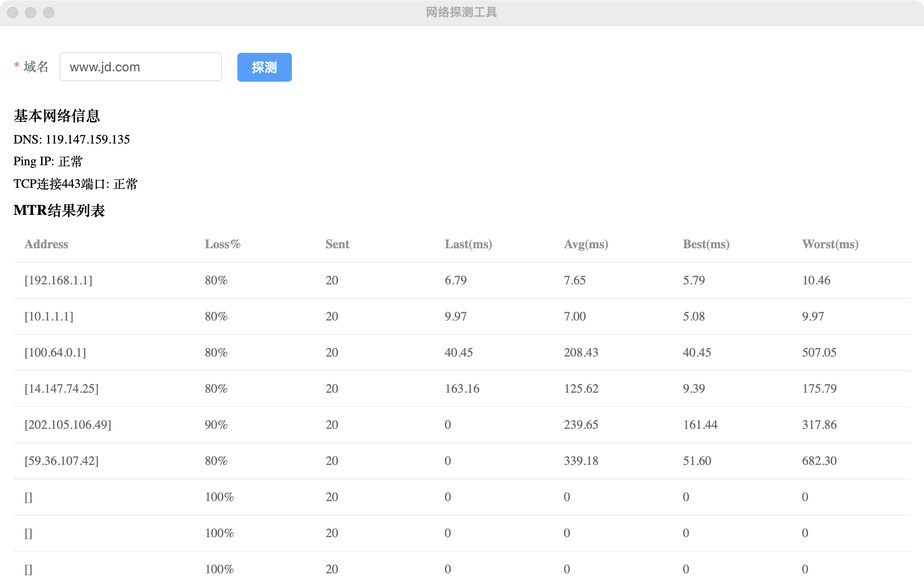
Task: Click the [202.105.106.49] address cell
Action: pyautogui.click(x=68, y=425)
